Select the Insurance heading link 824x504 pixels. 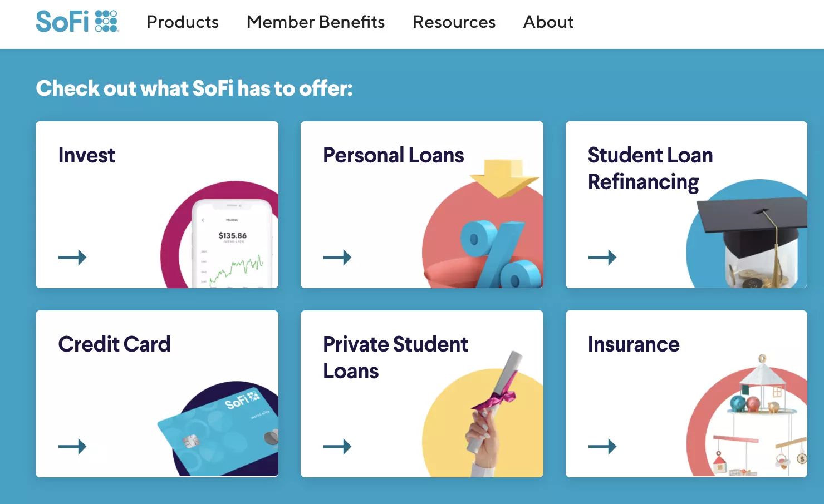(x=634, y=344)
